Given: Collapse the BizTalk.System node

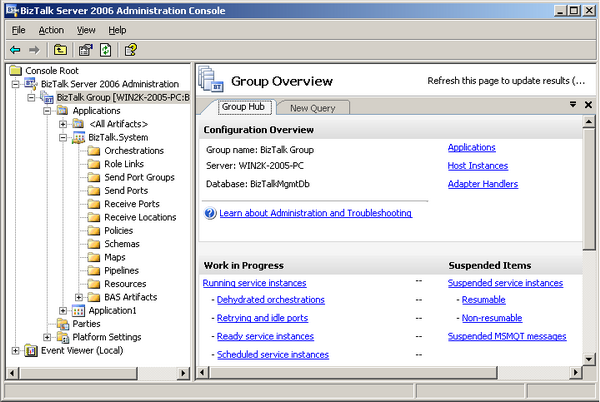Looking at the screenshot, I should coord(63,138).
